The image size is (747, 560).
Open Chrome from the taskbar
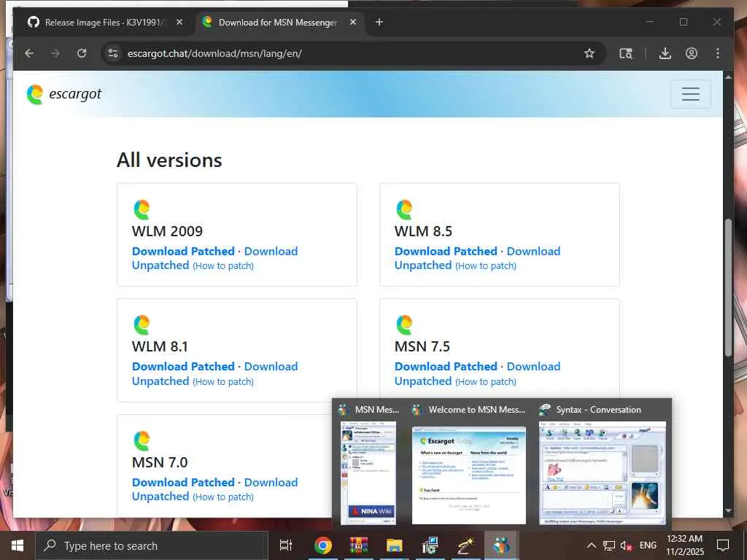coord(322,545)
